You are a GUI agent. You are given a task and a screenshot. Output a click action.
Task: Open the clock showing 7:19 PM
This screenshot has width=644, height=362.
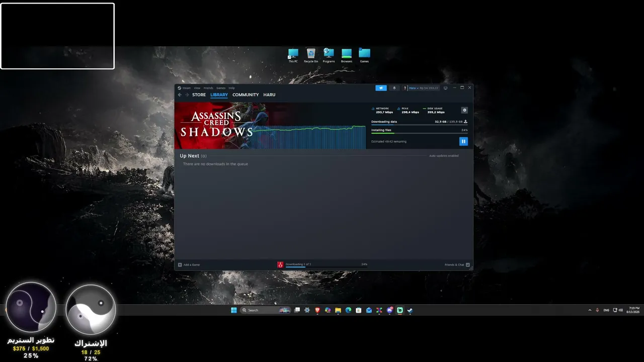[633, 310]
